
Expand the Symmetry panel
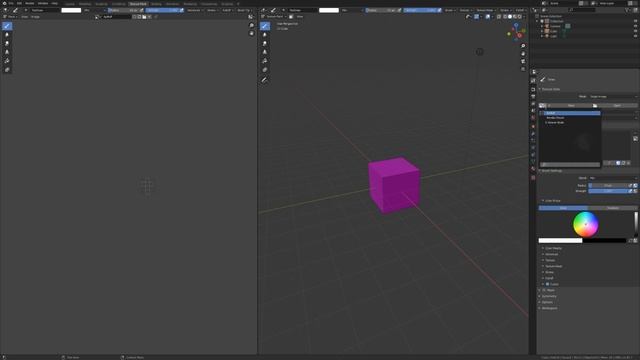(x=549, y=296)
